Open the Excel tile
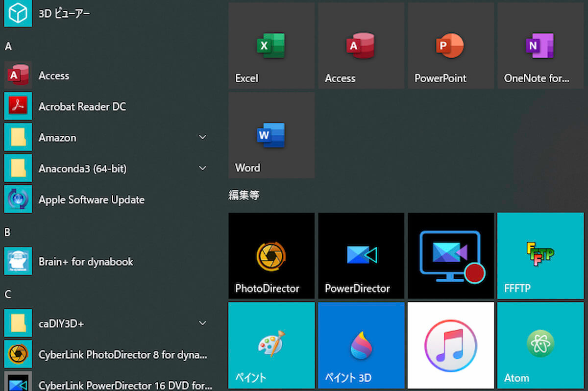This screenshot has width=588, height=391. pyautogui.click(x=271, y=46)
